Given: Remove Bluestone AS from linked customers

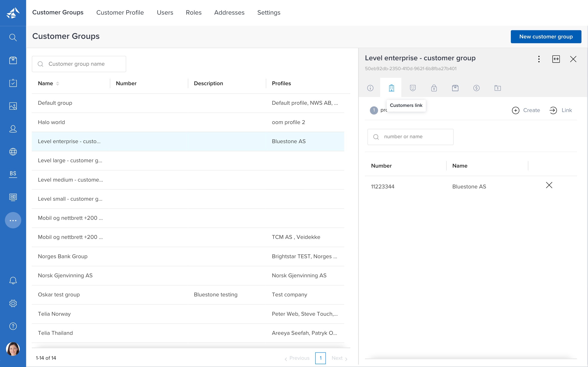Looking at the screenshot, I should click(x=549, y=185).
